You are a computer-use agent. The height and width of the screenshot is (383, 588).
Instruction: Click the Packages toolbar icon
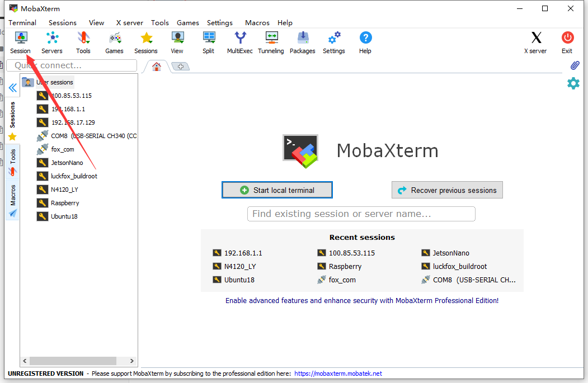point(302,42)
